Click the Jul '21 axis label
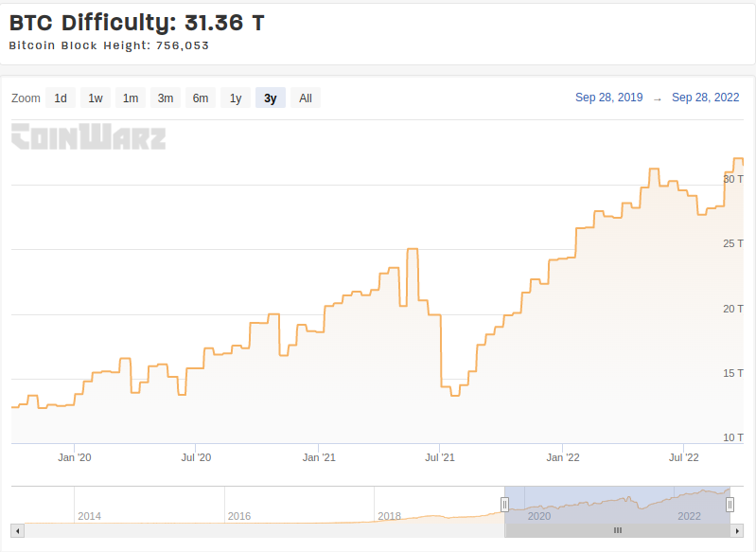 pos(440,457)
